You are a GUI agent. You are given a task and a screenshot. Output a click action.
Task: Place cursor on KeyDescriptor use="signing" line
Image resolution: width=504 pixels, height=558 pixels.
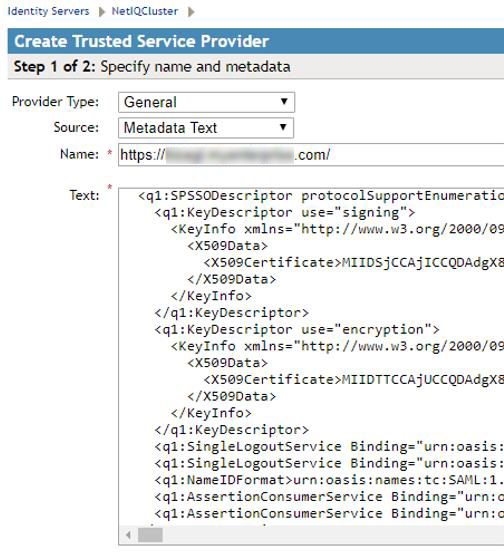(x=285, y=212)
